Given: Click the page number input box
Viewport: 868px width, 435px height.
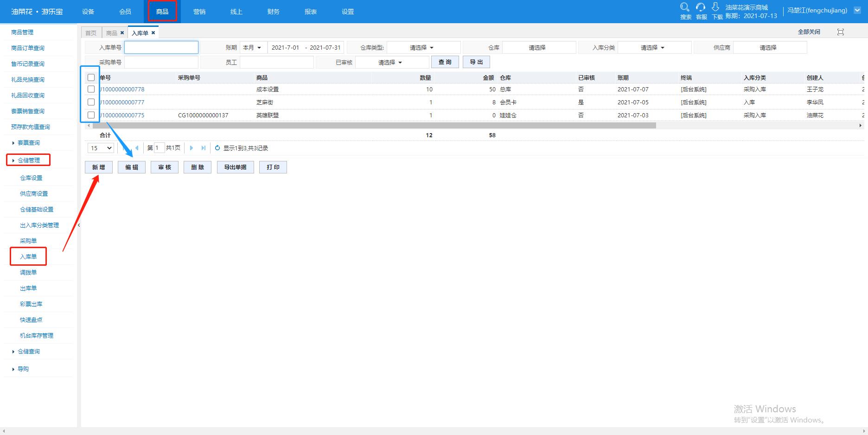Looking at the screenshot, I should [159, 148].
